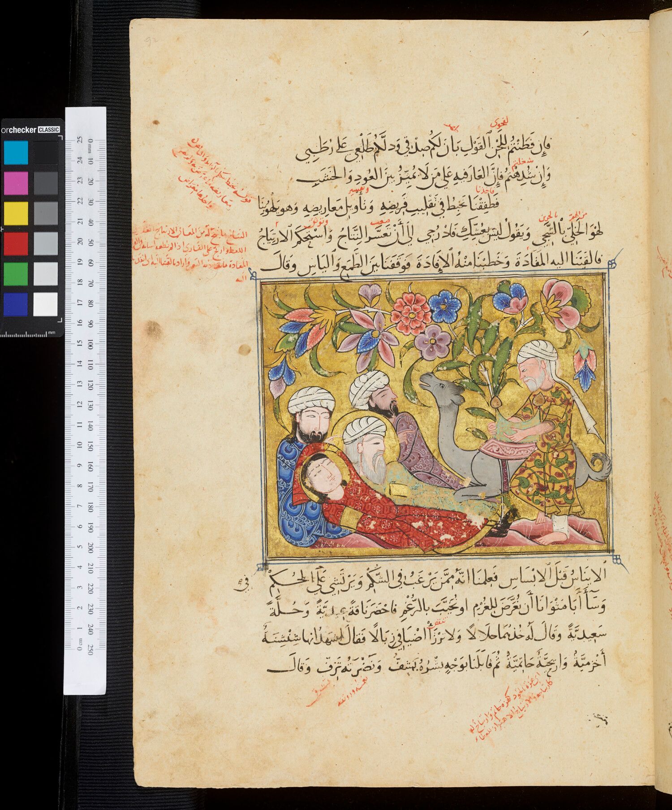Choose the white swatch beside the dark blue swatch
Viewport: 672px width, 810px height.
coord(46,304)
